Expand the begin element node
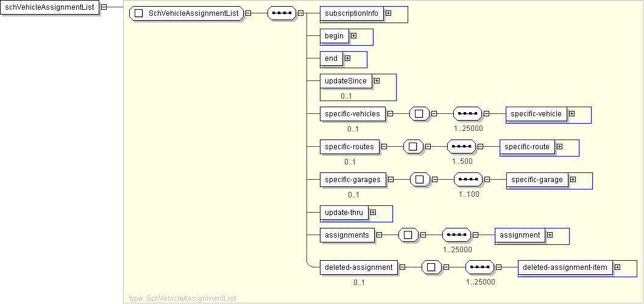The image size is (644, 304). click(353, 36)
